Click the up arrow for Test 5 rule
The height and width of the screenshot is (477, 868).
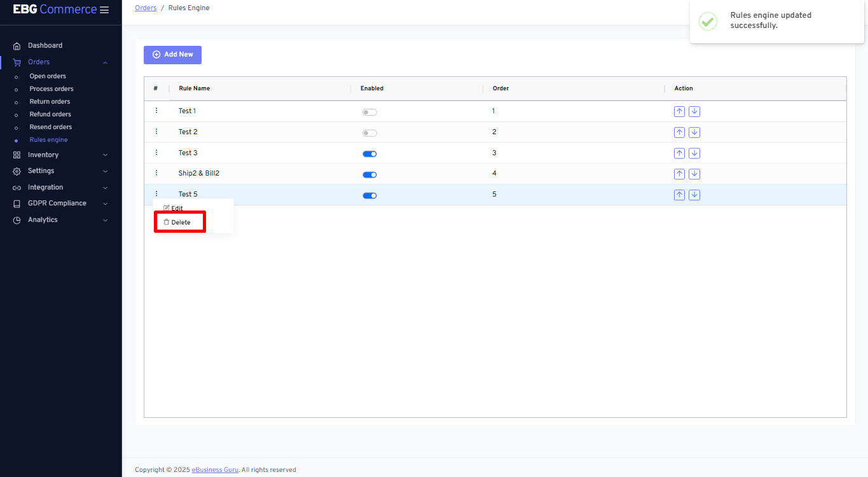[x=679, y=195]
